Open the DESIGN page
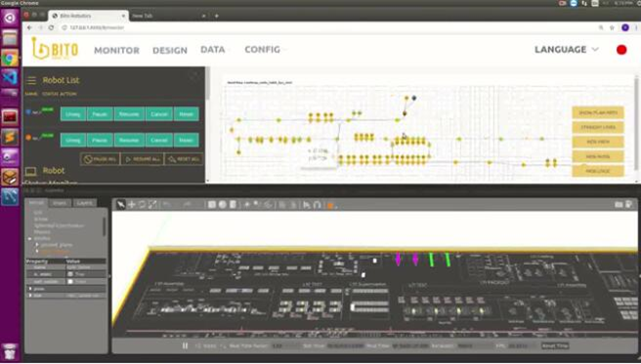This screenshot has height=364, width=641. [170, 50]
